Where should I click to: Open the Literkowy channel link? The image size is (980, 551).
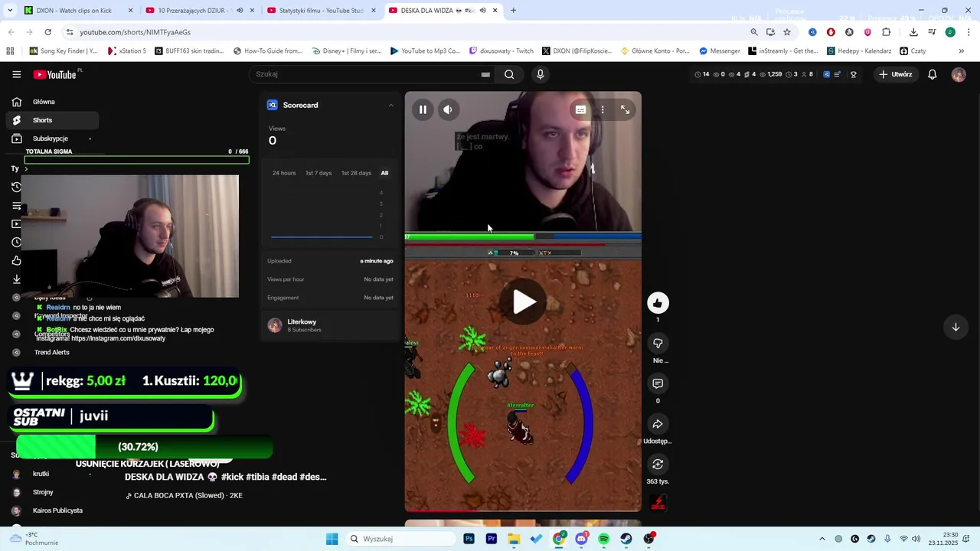tap(302, 321)
